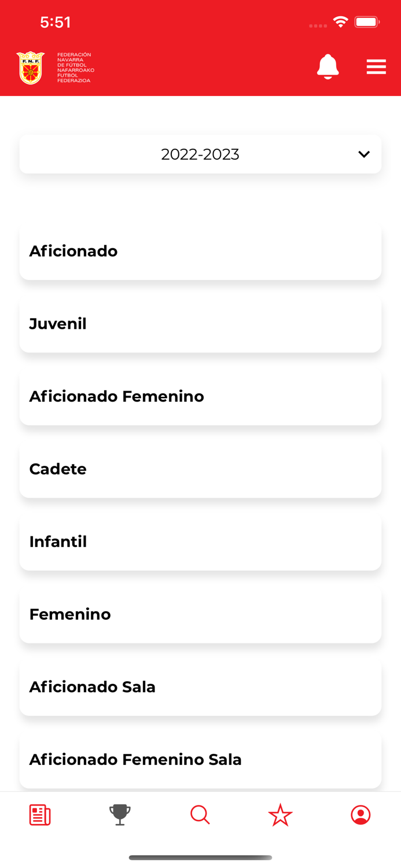401x868 pixels.
Task: Open the news feed icon
Action: coord(39,815)
